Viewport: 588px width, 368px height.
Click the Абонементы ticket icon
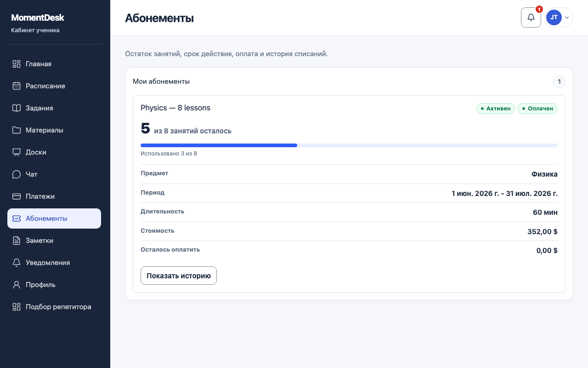[x=17, y=218]
